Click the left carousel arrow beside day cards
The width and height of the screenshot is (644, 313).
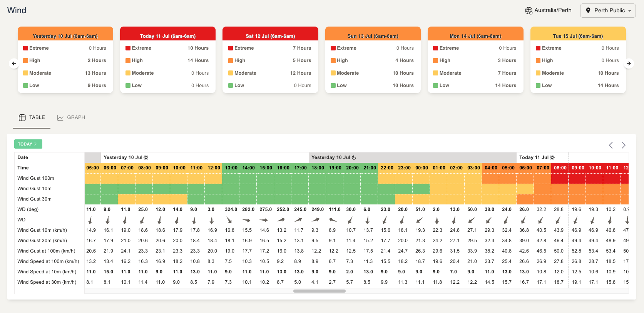coord(14,64)
